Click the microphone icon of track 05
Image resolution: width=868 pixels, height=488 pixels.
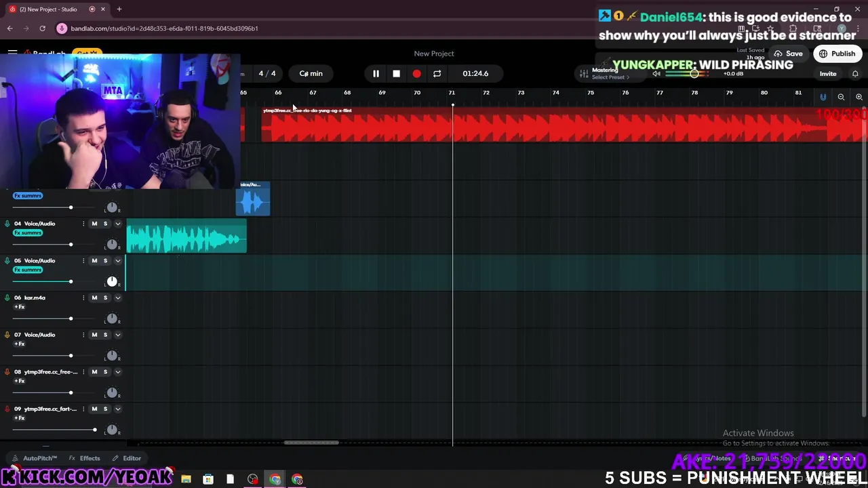tap(7, 261)
